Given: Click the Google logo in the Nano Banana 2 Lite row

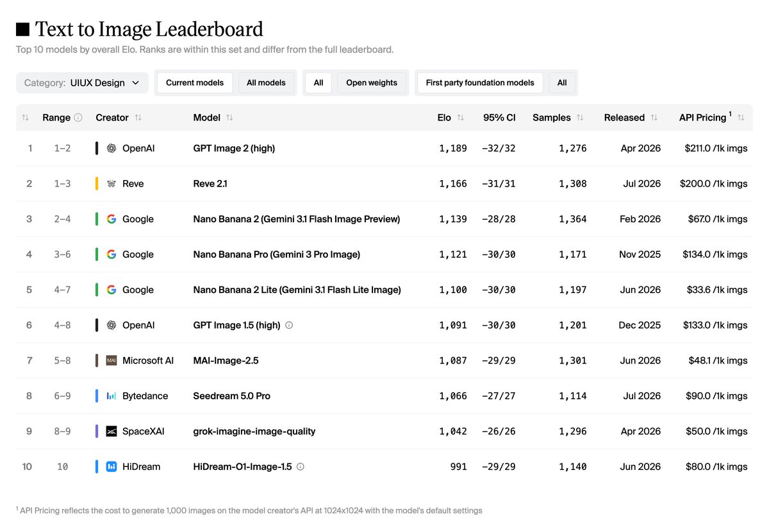Looking at the screenshot, I should click(x=112, y=290).
